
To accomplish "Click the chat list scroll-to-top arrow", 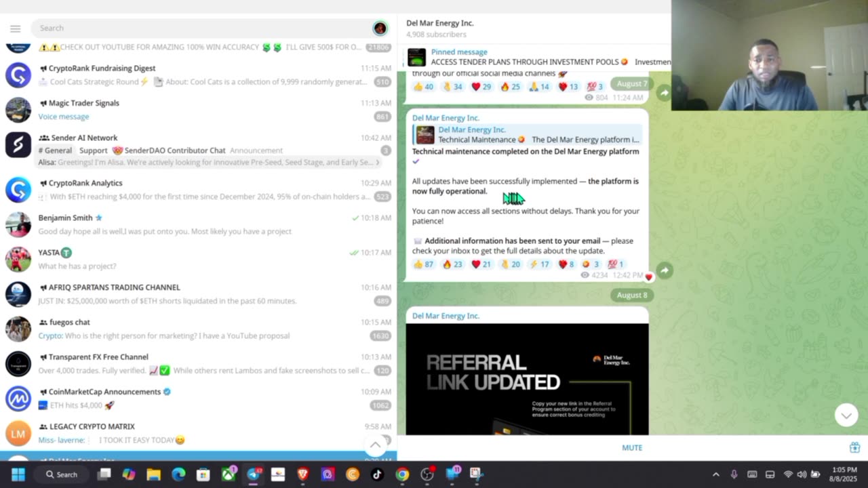I will tap(375, 445).
